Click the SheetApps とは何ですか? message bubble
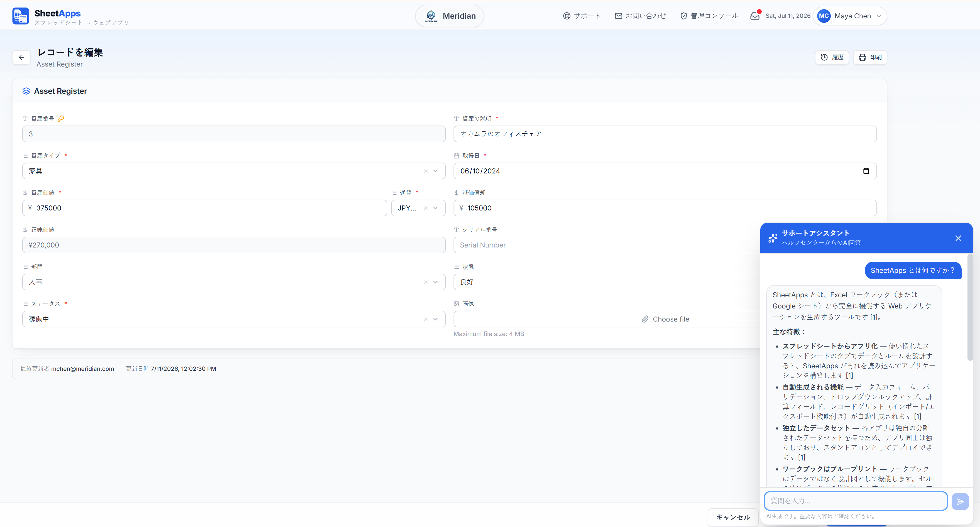 (x=913, y=271)
